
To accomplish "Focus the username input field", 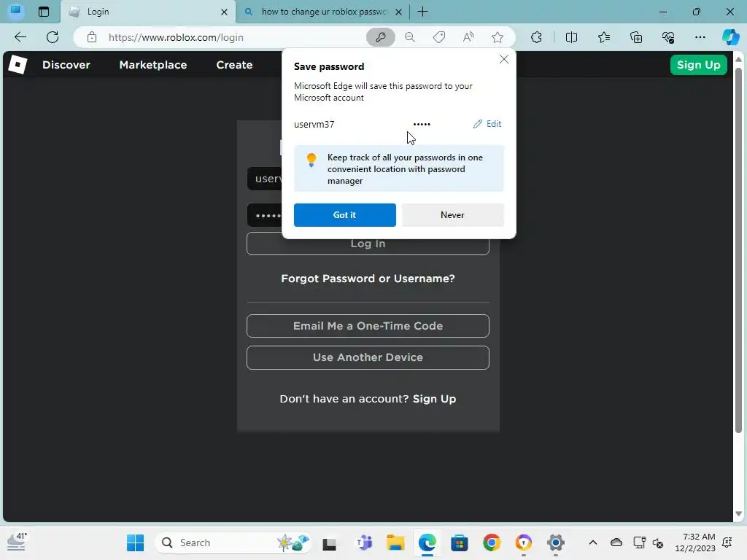I will (264, 179).
